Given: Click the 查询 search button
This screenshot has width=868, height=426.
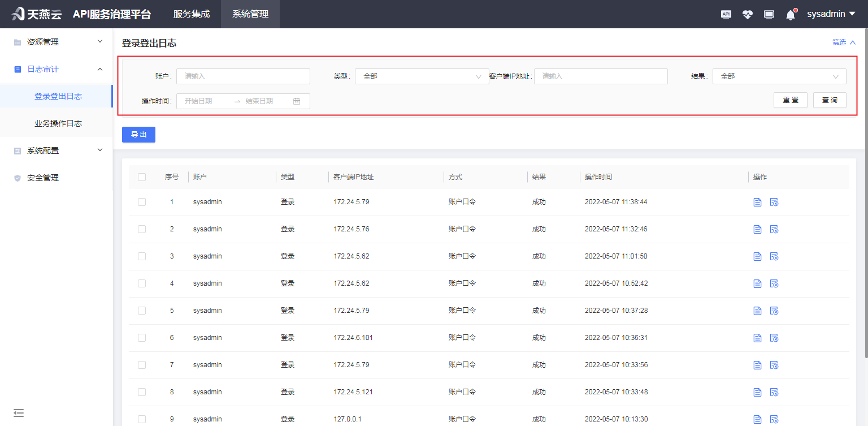Looking at the screenshot, I should point(830,100).
